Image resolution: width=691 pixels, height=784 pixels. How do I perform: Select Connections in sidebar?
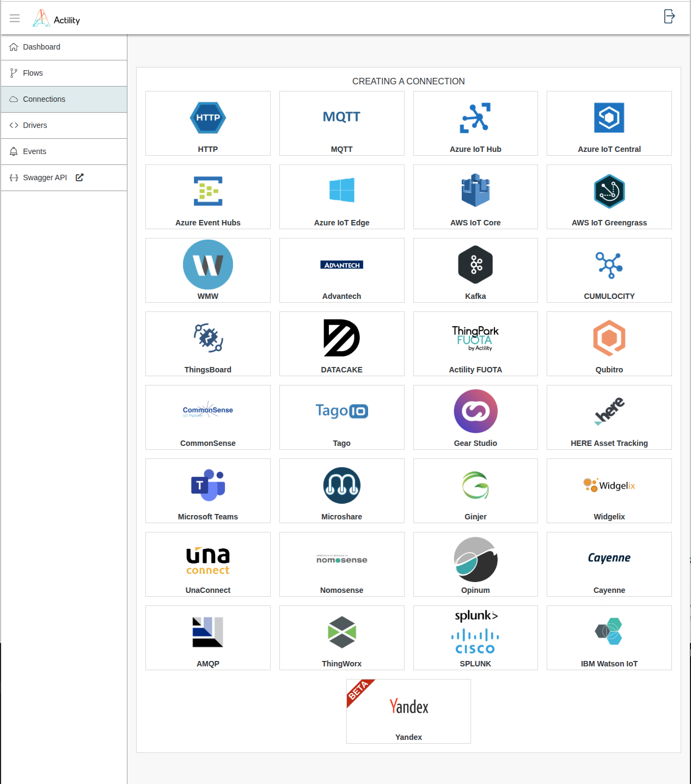[x=64, y=99]
